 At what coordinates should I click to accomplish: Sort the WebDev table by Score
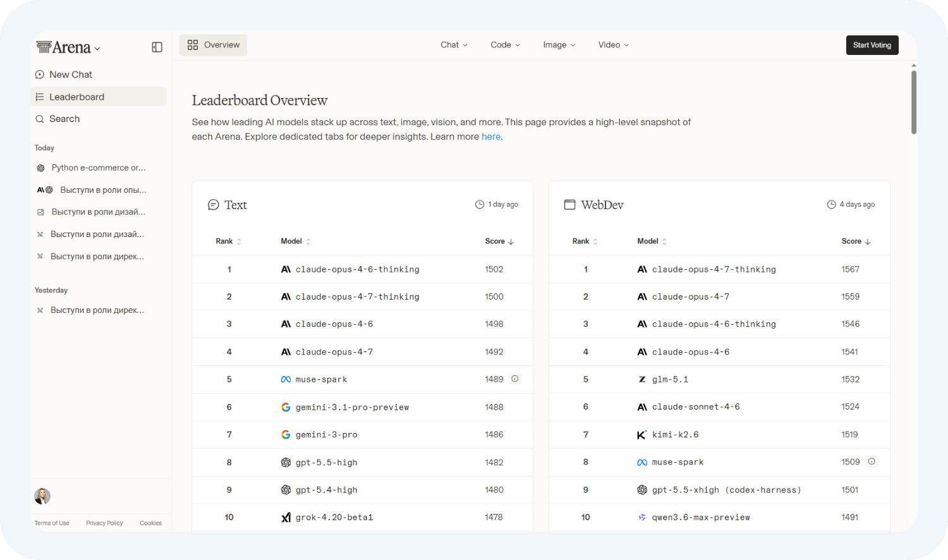856,241
